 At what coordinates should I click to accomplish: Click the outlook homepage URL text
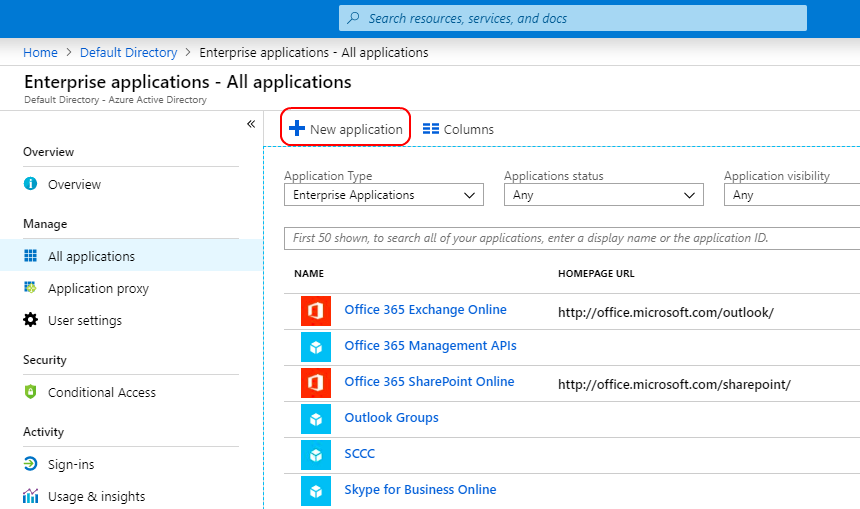click(666, 312)
